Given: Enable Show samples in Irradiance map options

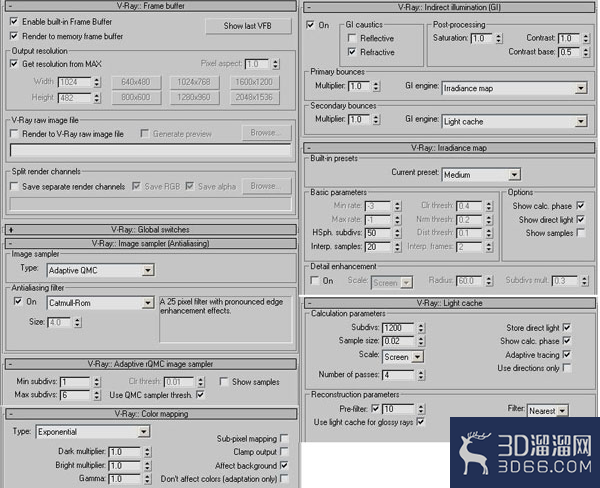Looking at the screenshot, I should [581, 233].
